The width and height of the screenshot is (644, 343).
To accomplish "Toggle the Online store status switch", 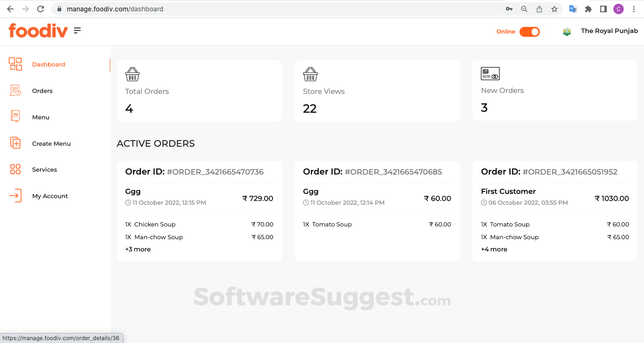I will click(x=529, y=32).
